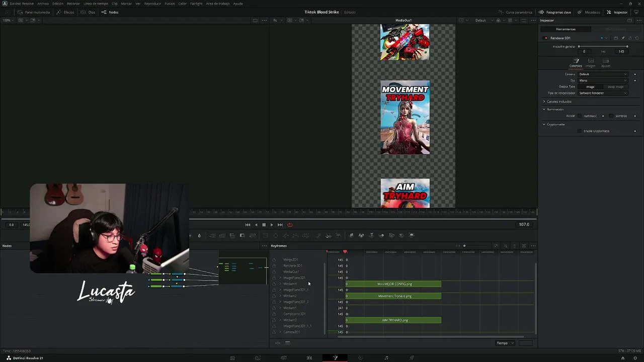Collapse the Iluminación section
Image resolution: width=644 pixels, height=362 pixels.
tap(544, 109)
